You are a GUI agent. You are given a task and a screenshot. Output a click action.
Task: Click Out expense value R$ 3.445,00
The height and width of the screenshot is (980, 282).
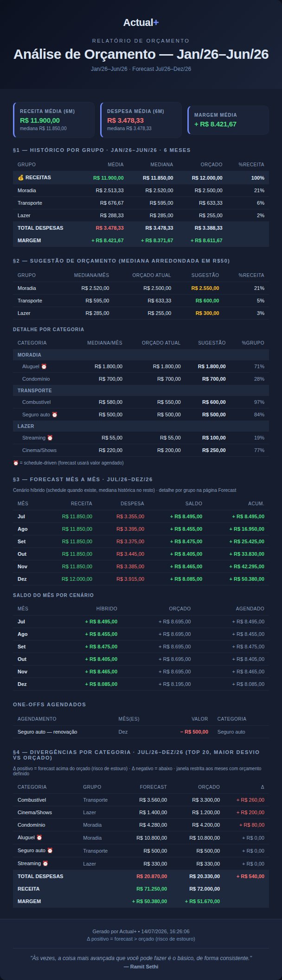pyautogui.click(x=130, y=554)
